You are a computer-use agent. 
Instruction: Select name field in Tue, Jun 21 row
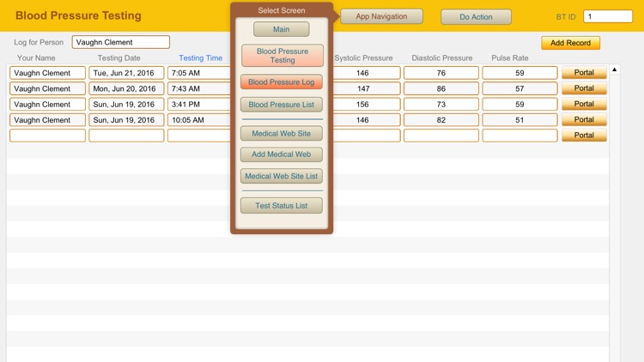tap(47, 73)
